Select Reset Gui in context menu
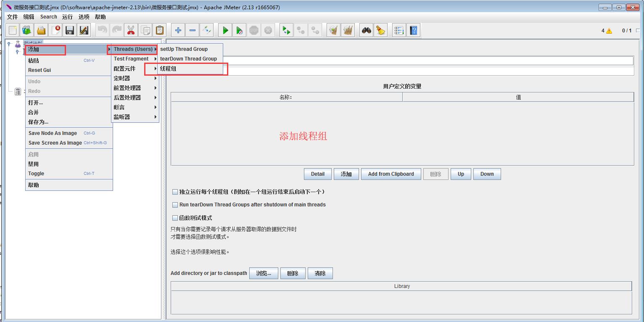The width and height of the screenshot is (644, 322). coord(69,70)
